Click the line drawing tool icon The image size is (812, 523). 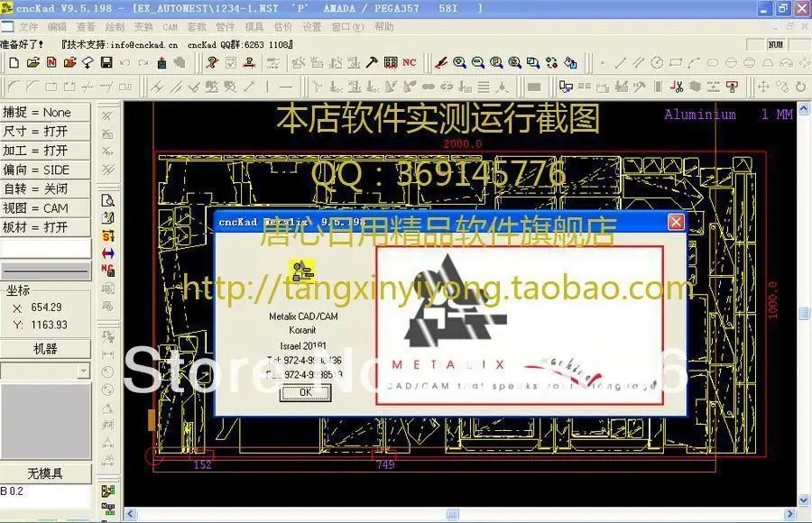620,62
